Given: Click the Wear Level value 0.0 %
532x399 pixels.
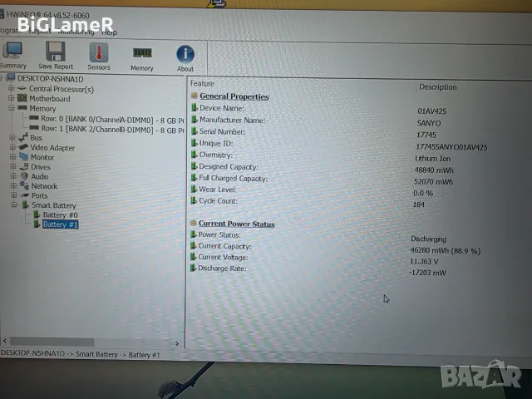Looking at the screenshot, I should (423, 193).
